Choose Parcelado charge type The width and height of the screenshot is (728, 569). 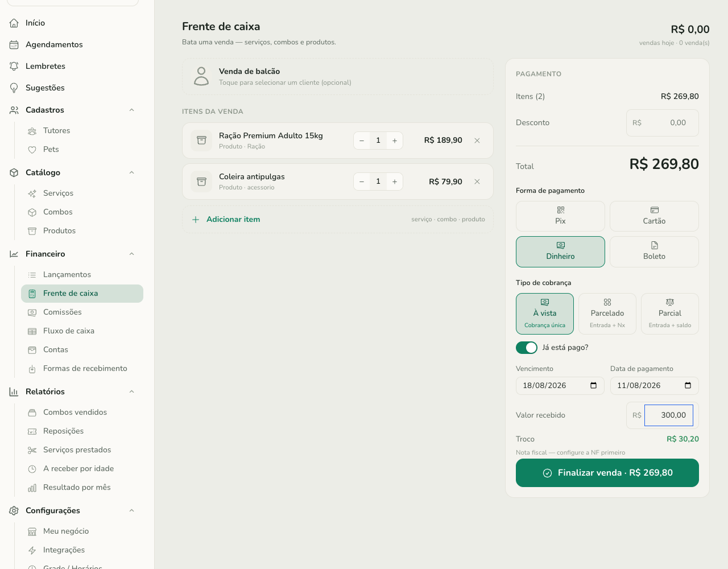click(607, 314)
